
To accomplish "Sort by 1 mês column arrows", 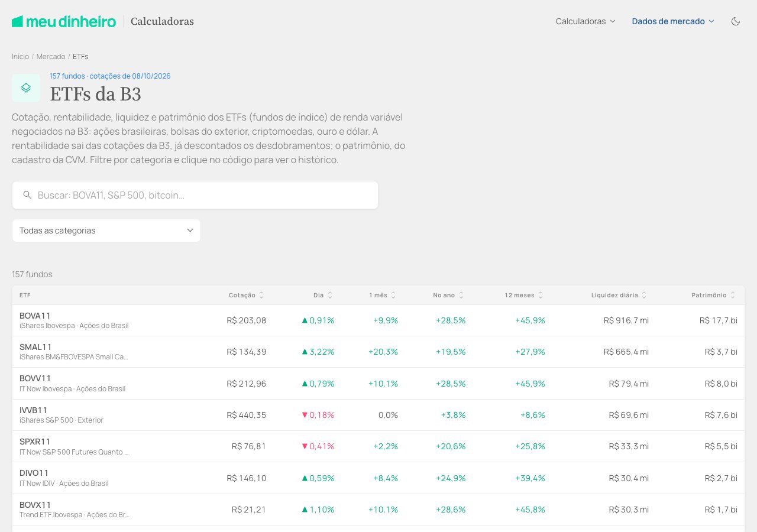I will point(393,295).
